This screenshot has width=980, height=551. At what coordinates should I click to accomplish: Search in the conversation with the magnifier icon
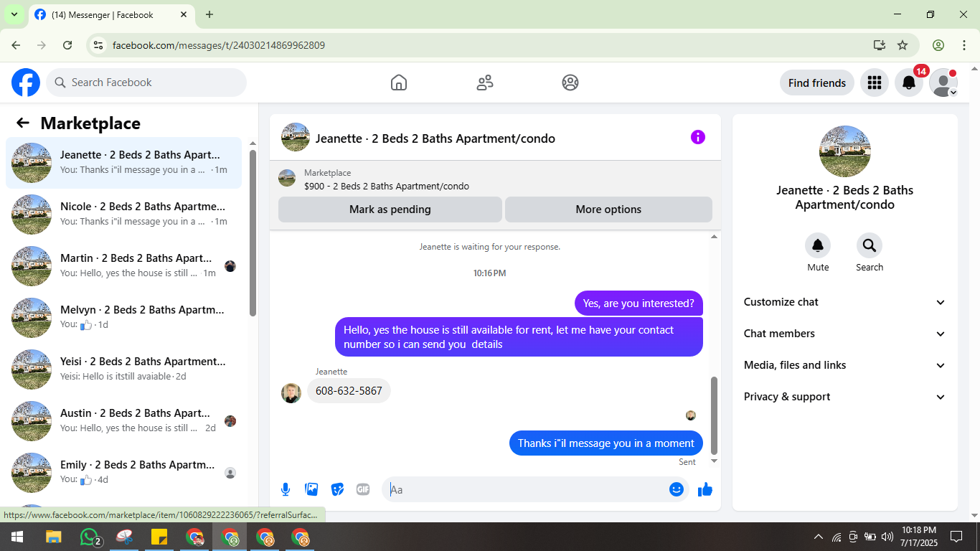[870, 246]
